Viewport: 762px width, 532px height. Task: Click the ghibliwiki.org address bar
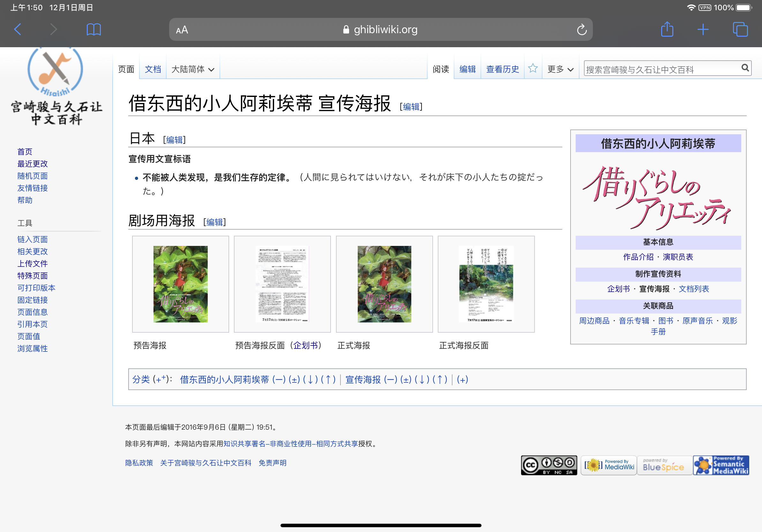[381, 30]
